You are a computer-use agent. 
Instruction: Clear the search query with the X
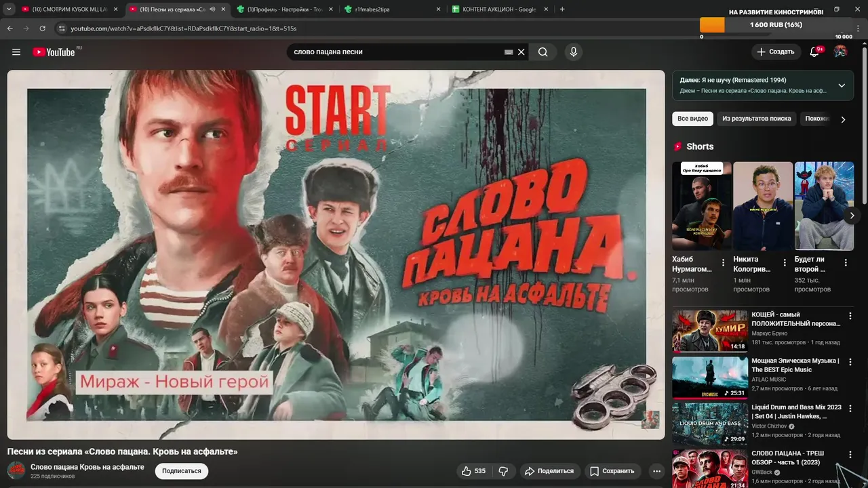point(521,52)
